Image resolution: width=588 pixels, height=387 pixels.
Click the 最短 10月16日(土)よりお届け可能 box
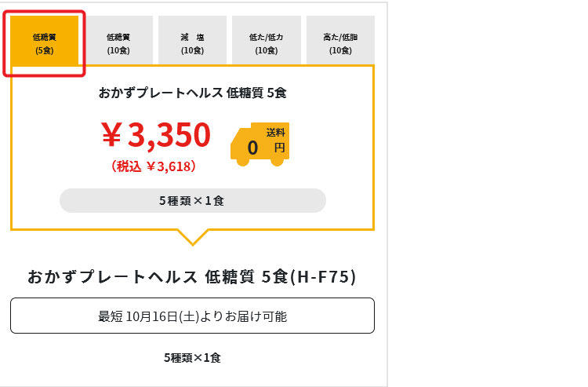tap(192, 316)
